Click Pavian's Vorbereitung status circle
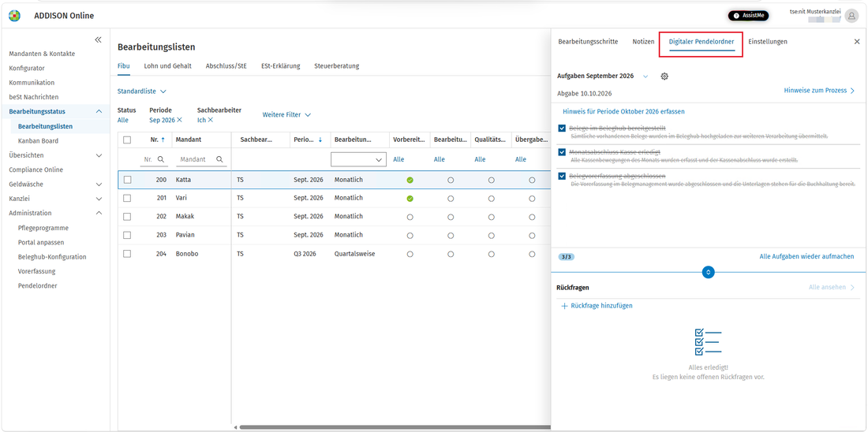 pyautogui.click(x=410, y=236)
